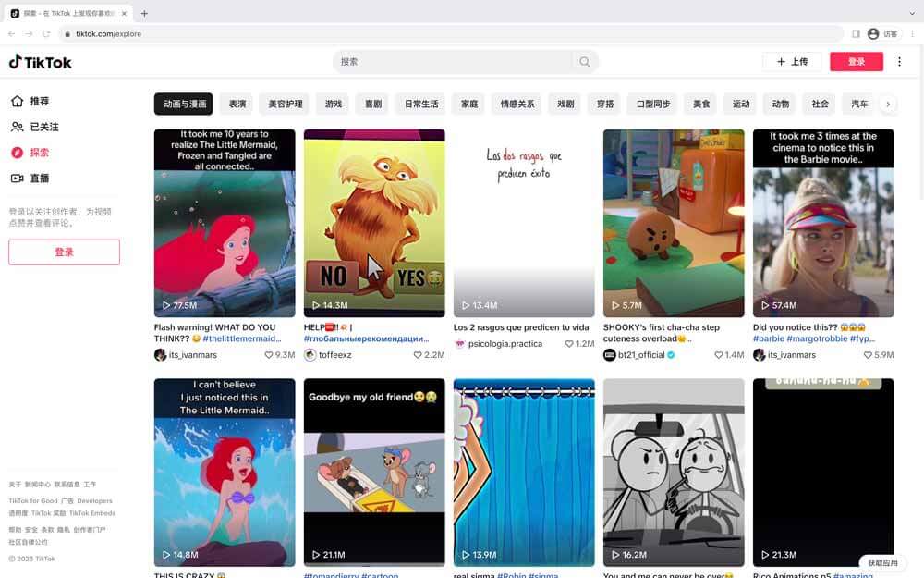Click the site lock icon in address bar

67,33
